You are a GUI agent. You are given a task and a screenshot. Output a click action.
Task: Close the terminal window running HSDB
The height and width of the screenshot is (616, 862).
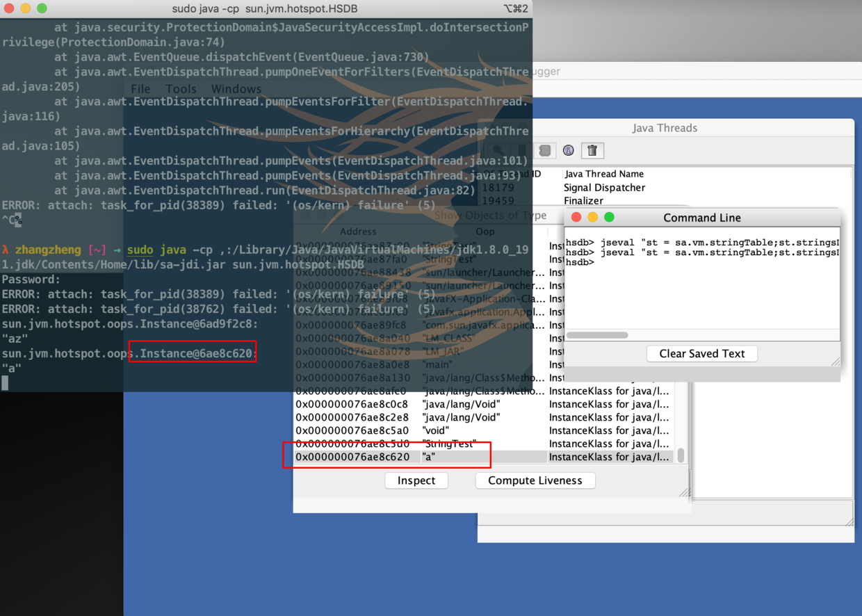(9, 8)
